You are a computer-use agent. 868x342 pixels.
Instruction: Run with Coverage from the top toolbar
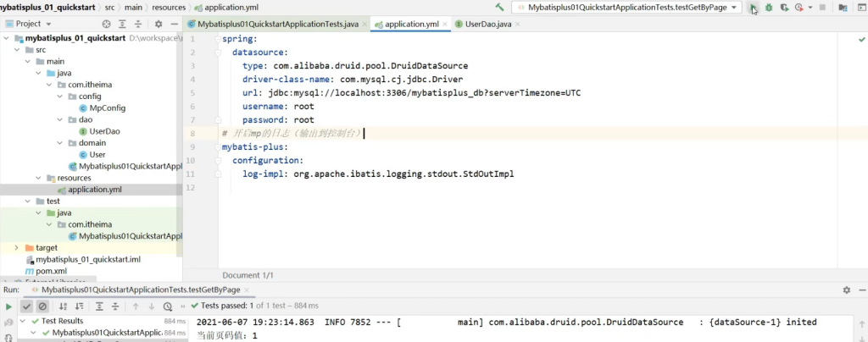point(786,8)
